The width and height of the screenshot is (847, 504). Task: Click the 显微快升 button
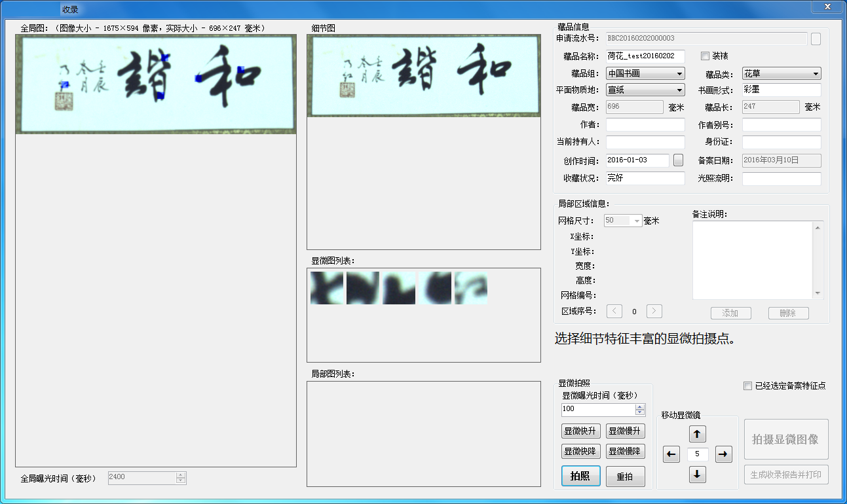pos(580,431)
